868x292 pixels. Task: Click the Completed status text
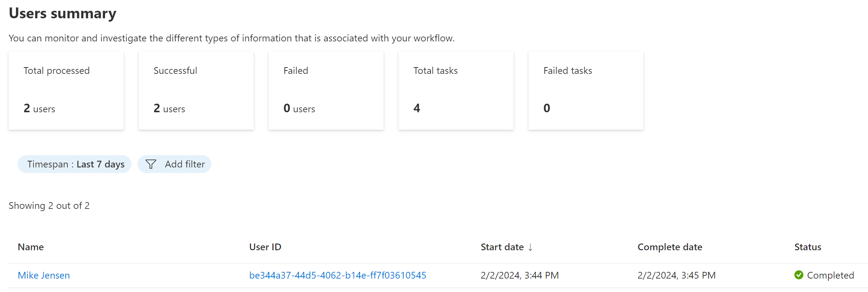(830, 275)
